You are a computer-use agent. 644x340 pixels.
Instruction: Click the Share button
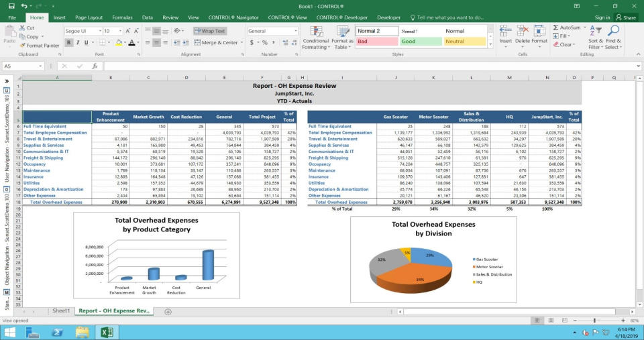point(626,17)
